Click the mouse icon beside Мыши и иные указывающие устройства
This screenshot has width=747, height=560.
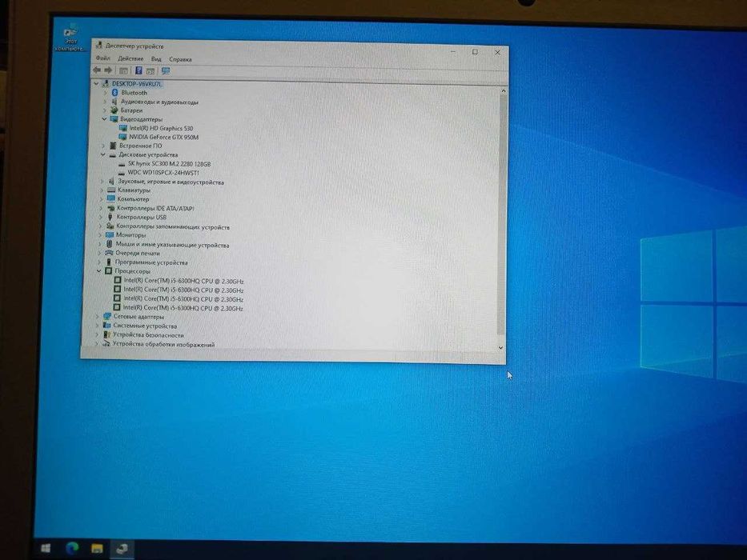click(109, 244)
